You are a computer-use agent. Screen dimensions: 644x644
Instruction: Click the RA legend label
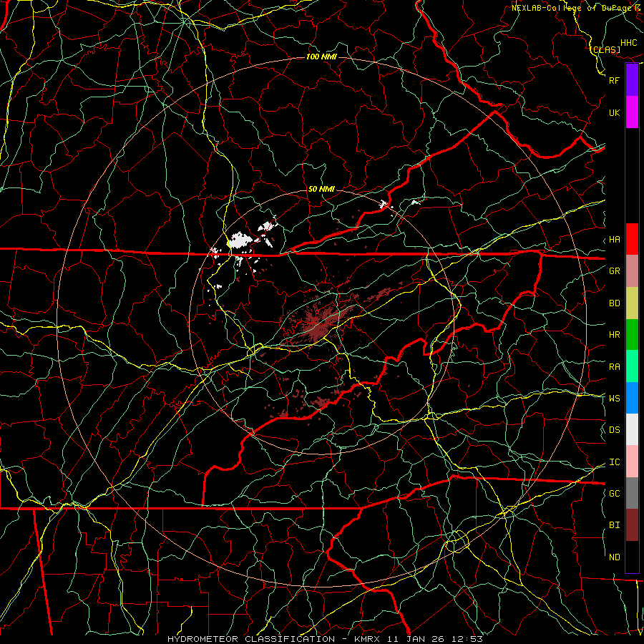[x=615, y=367]
